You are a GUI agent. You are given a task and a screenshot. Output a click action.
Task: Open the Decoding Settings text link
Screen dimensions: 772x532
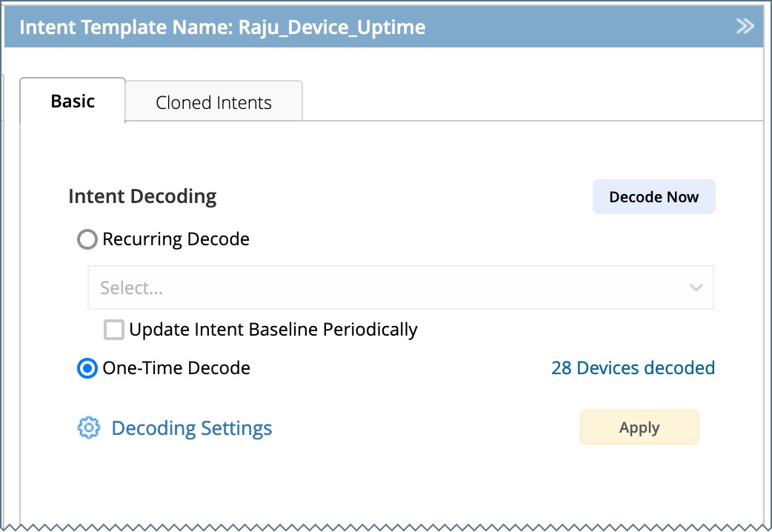tap(191, 428)
